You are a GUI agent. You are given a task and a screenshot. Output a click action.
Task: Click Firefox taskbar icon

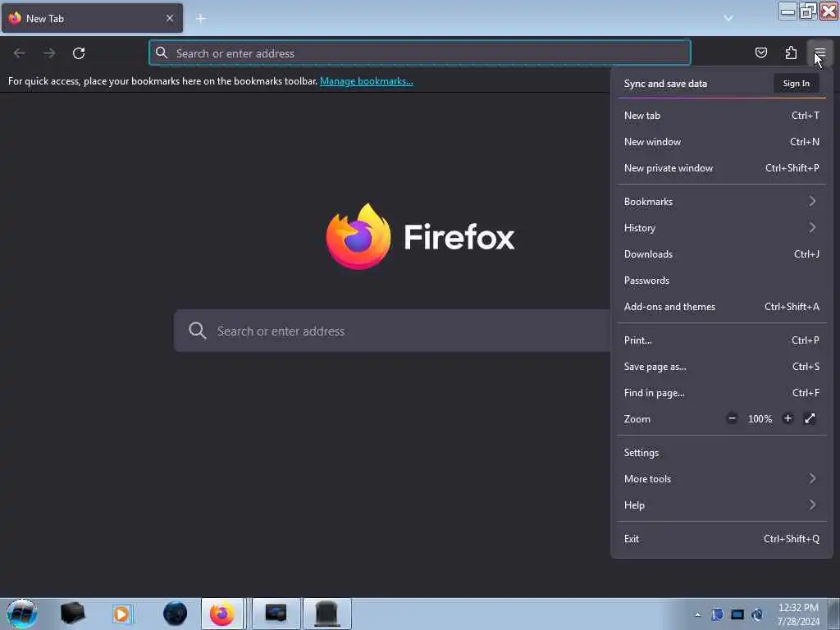pyautogui.click(x=221, y=614)
